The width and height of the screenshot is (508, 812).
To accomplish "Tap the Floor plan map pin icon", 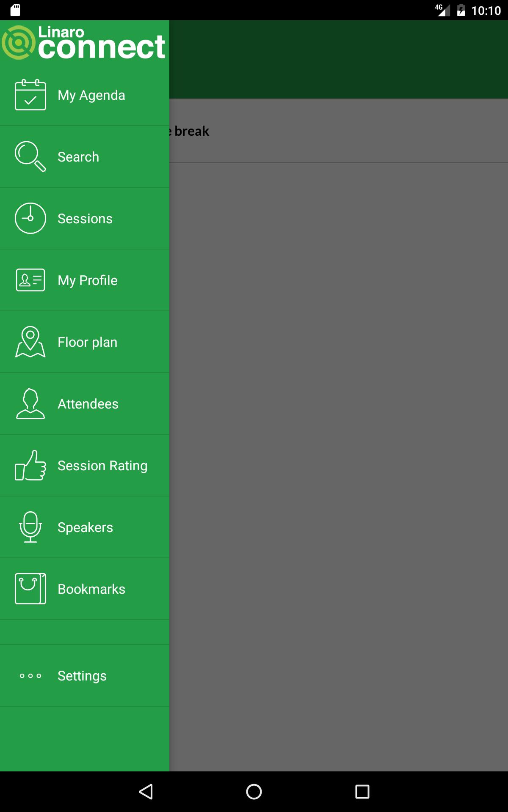I will pyautogui.click(x=30, y=342).
